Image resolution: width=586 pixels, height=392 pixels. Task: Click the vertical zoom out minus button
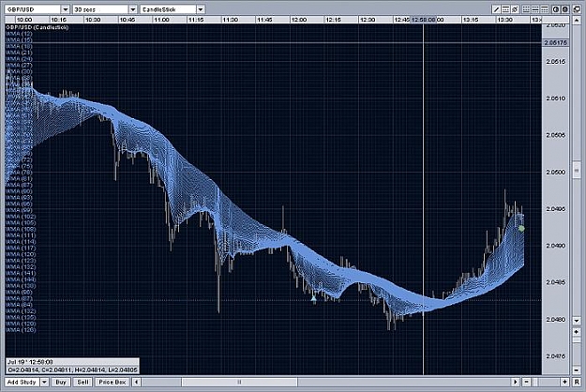tap(577, 369)
